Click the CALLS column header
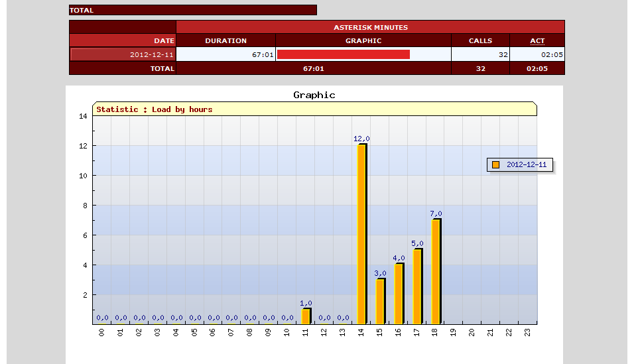The height and width of the screenshot is (364, 640). point(480,40)
